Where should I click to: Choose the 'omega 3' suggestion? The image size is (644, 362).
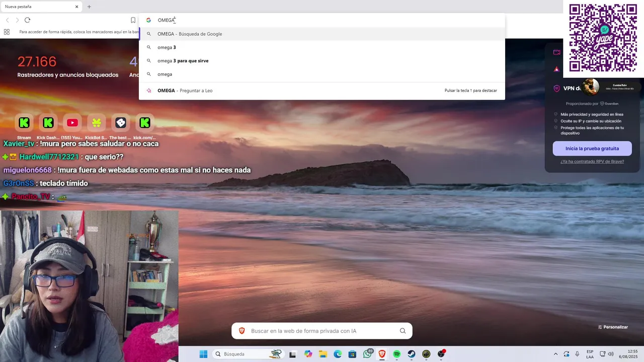coord(322,47)
